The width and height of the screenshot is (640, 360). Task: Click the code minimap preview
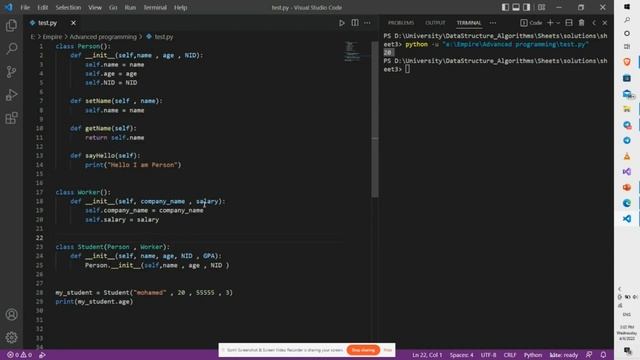[351, 51]
